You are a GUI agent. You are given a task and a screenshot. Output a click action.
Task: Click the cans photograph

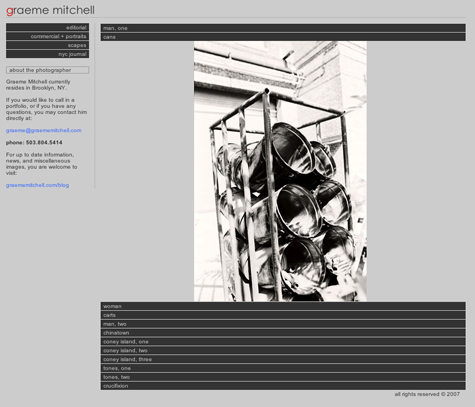click(x=280, y=171)
